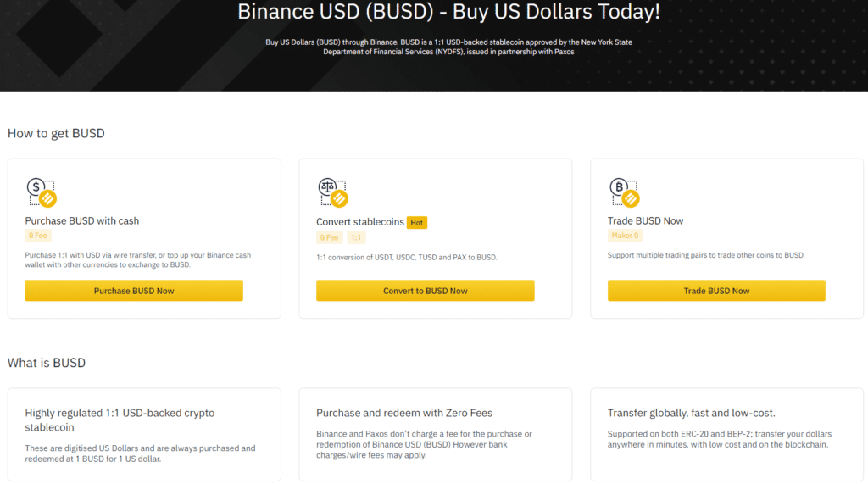The width and height of the screenshot is (868, 484).
Task: Click the balance scale convert stablecoins icon
Action: pyautogui.click(x=332, y=192)
